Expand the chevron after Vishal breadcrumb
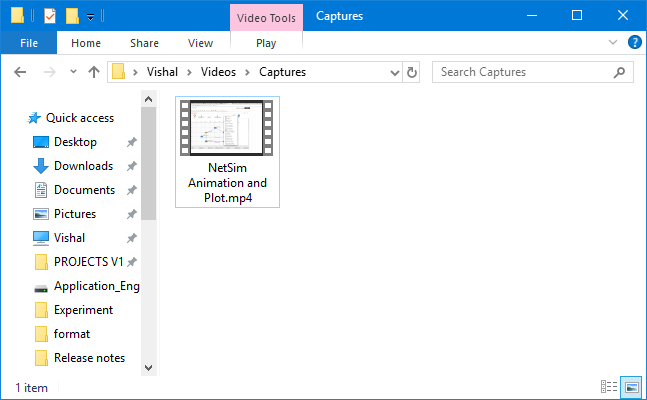The width and height of the screenshot is (647, 400). (189, 72)
